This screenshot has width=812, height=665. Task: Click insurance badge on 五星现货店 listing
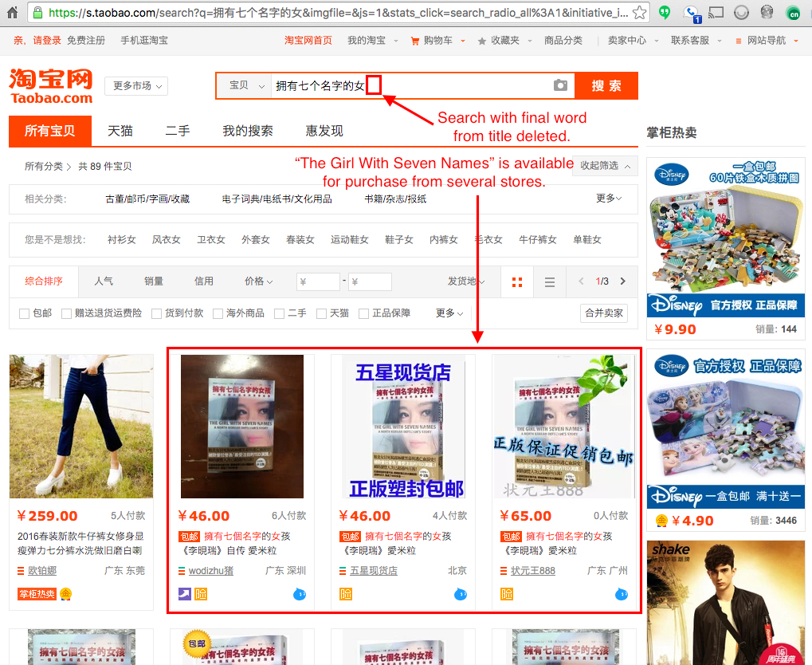[345, 594]
